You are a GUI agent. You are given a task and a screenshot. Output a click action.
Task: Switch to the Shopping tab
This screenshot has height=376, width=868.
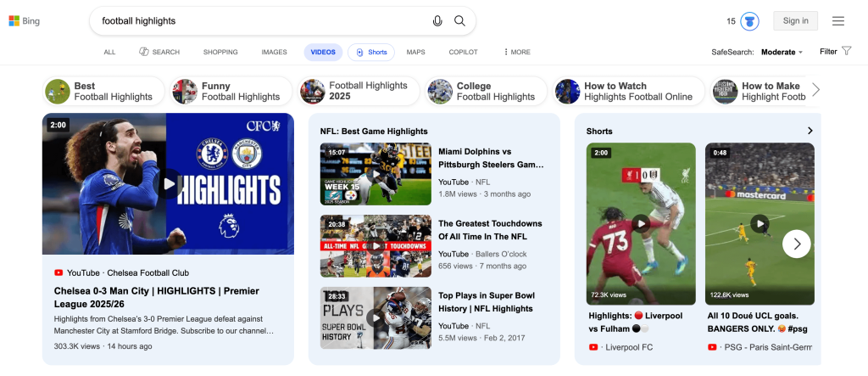(220, 52)
